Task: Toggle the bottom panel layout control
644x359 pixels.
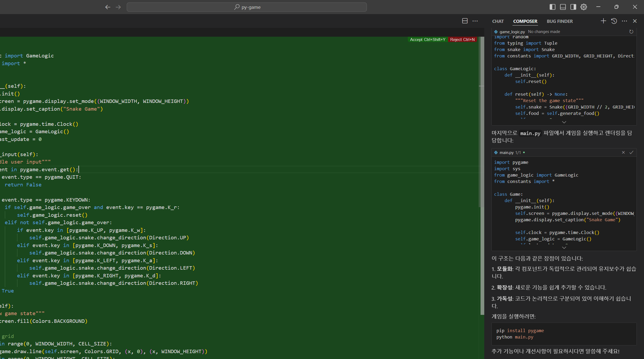Action: point(563,7)
